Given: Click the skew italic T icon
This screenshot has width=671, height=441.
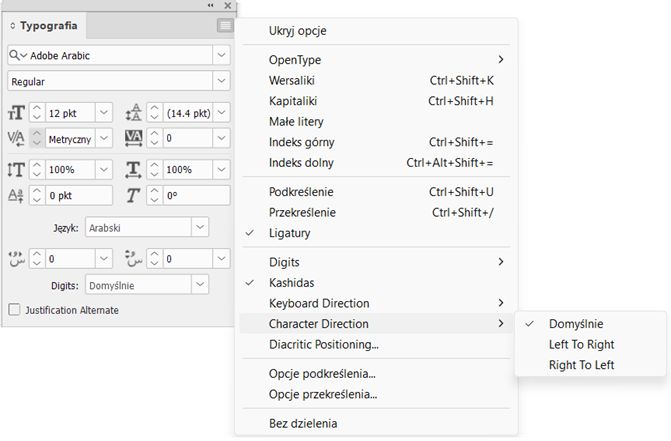Looking at the screenshot, I should click(133, 195).
